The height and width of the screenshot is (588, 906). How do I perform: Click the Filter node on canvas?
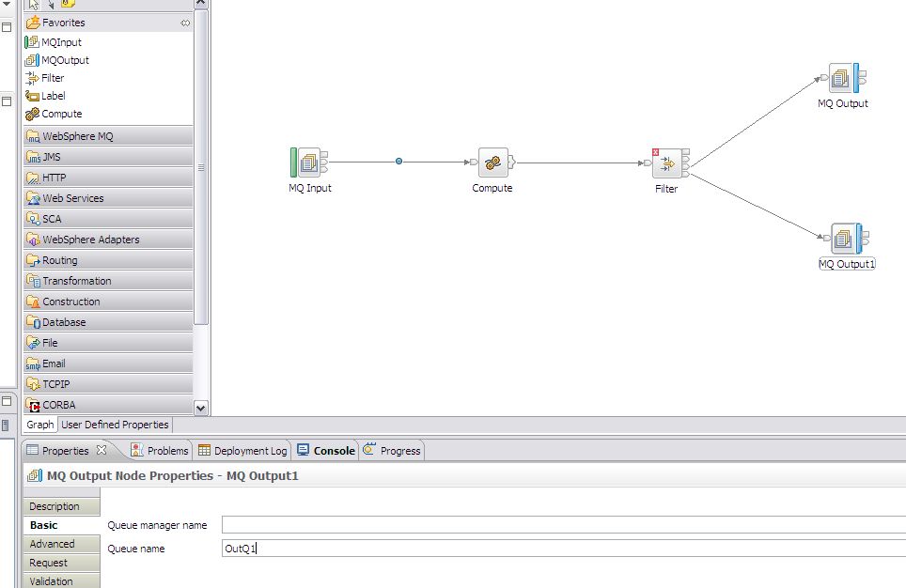(666, 162)
